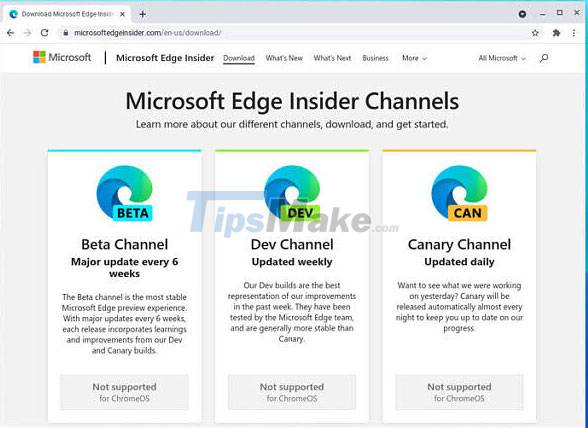588x428 pixels.
Task: Go back with the browser back arrow
Action: (x=10, y=33)
